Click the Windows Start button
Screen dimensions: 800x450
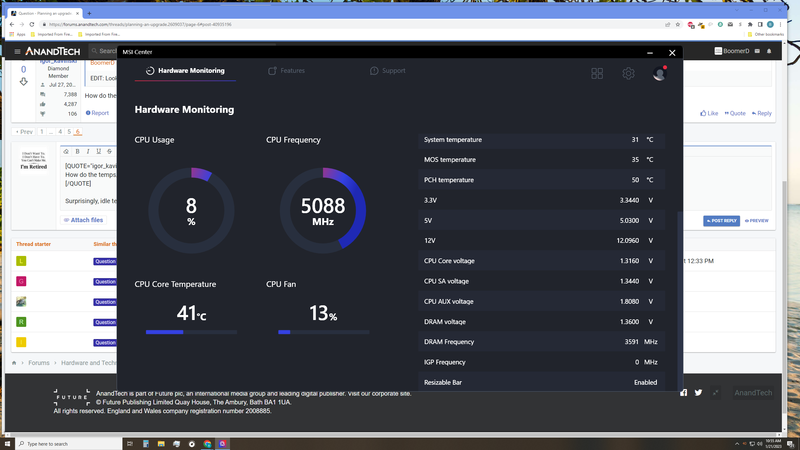tap(7, 444)
